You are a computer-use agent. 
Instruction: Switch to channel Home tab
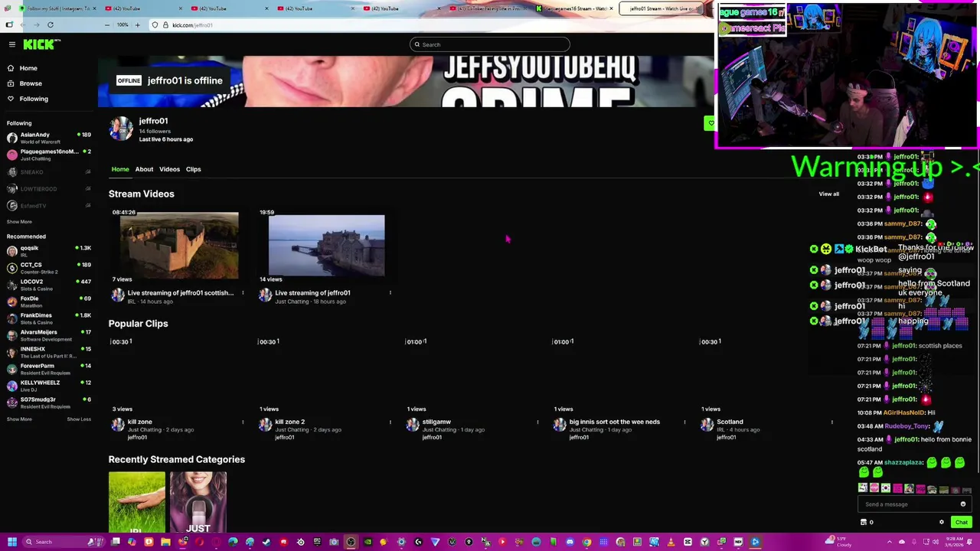point(120,169)
